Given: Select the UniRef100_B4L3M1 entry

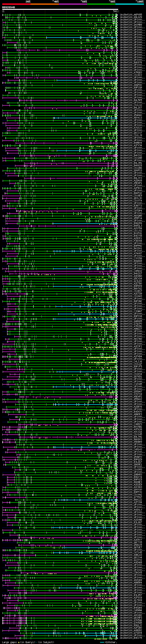Looking at the screenshot, I should 131,163.
